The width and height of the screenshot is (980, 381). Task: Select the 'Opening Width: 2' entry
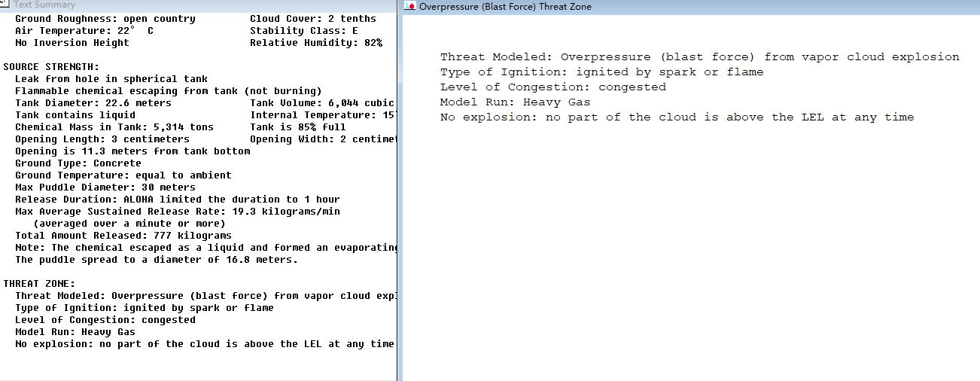(322, 139)
